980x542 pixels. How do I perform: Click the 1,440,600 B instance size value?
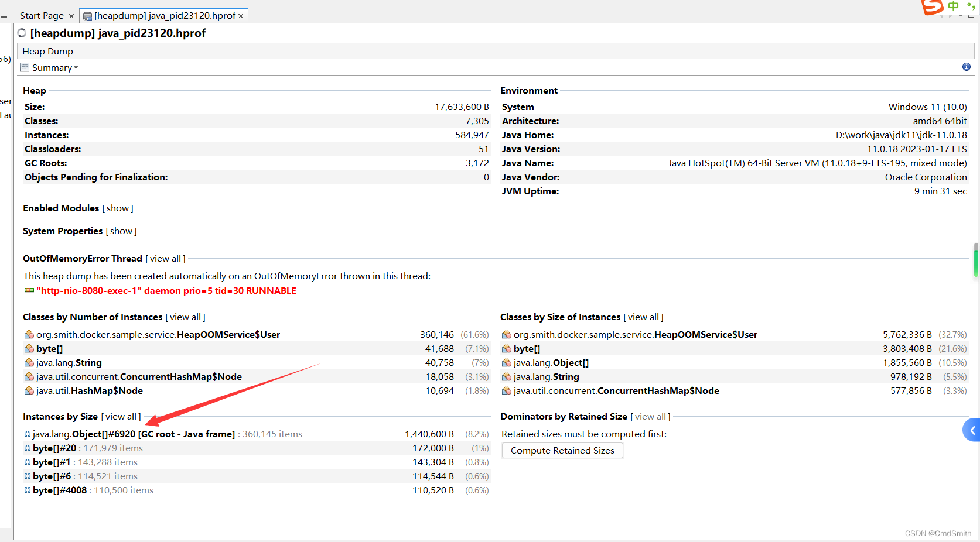[429, 434]
